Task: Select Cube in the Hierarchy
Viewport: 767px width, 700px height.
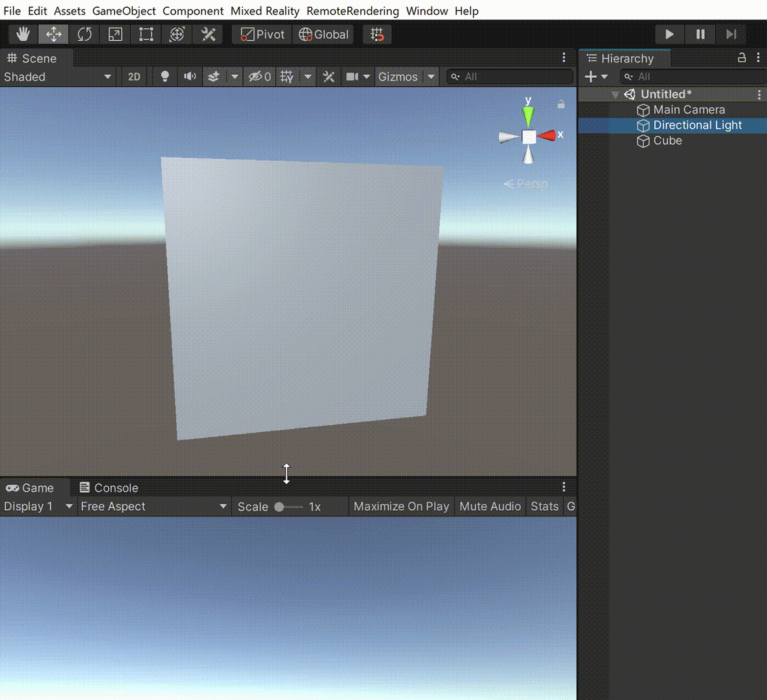Action: pos(667,141)
